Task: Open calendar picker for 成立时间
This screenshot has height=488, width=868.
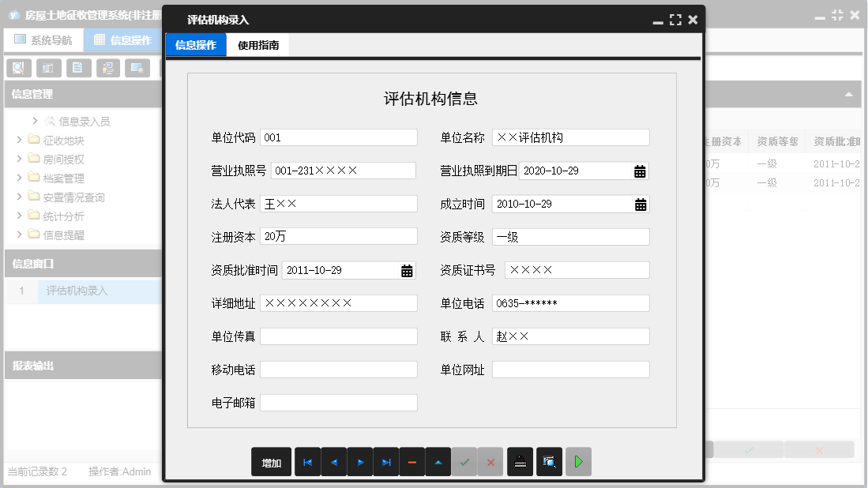Action: [x=640, y=205]
